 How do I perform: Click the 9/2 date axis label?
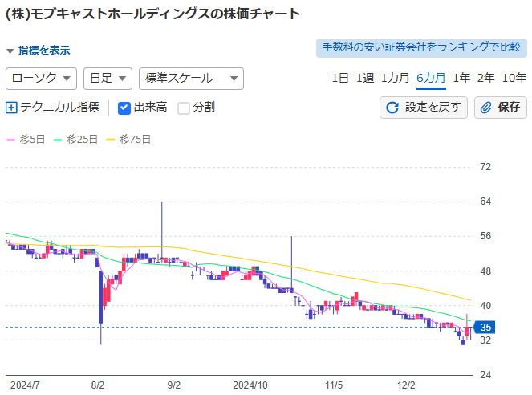[x=174, y=385]
